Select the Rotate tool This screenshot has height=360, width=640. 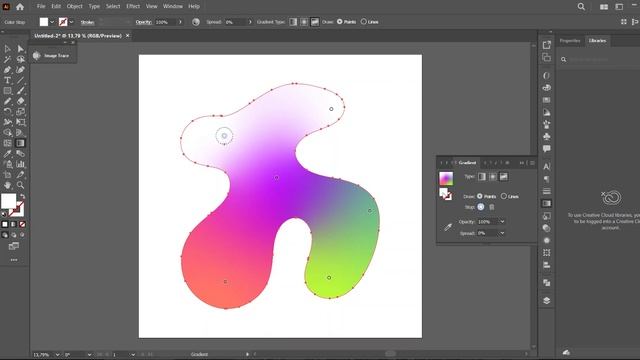7,112
